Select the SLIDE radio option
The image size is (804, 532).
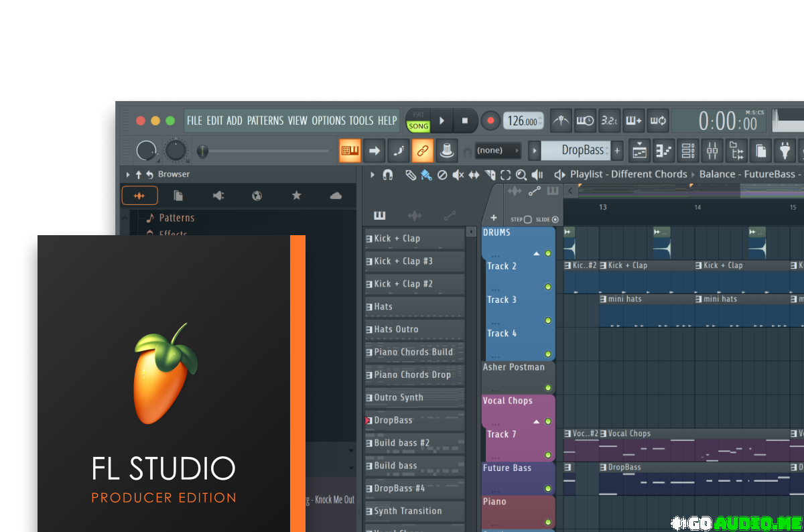point(555,219)
